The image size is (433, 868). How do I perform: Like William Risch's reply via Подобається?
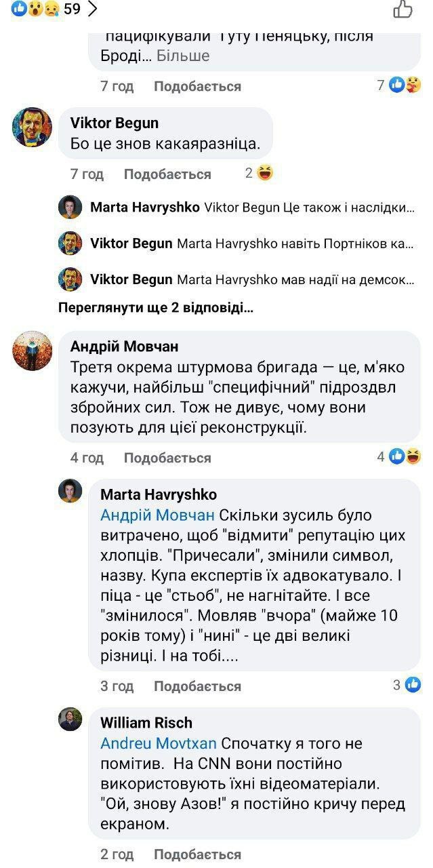pos(197,854)
